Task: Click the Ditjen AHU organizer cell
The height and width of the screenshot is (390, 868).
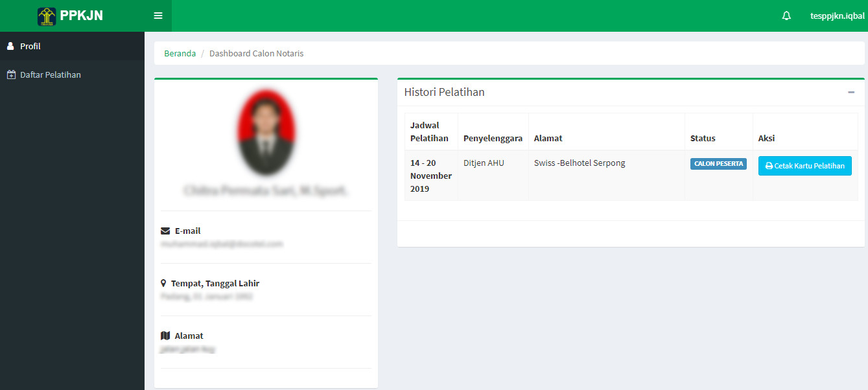Action: click(x=483, y=163)
